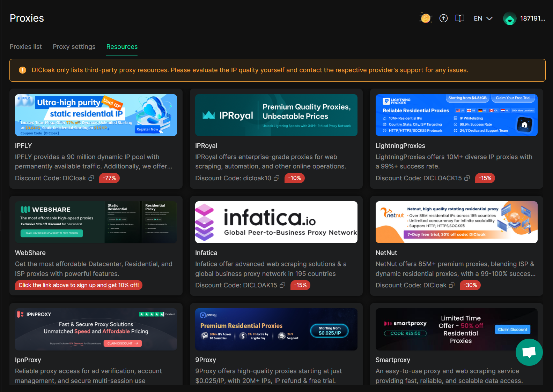Click the Proxies page title
The image size is (553, 392).
point(27,18)
